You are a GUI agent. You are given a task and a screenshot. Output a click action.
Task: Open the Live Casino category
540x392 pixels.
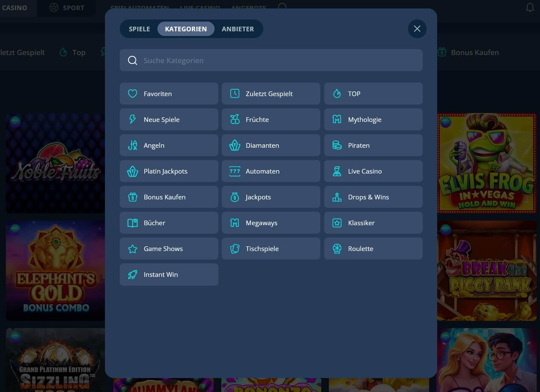373,171
